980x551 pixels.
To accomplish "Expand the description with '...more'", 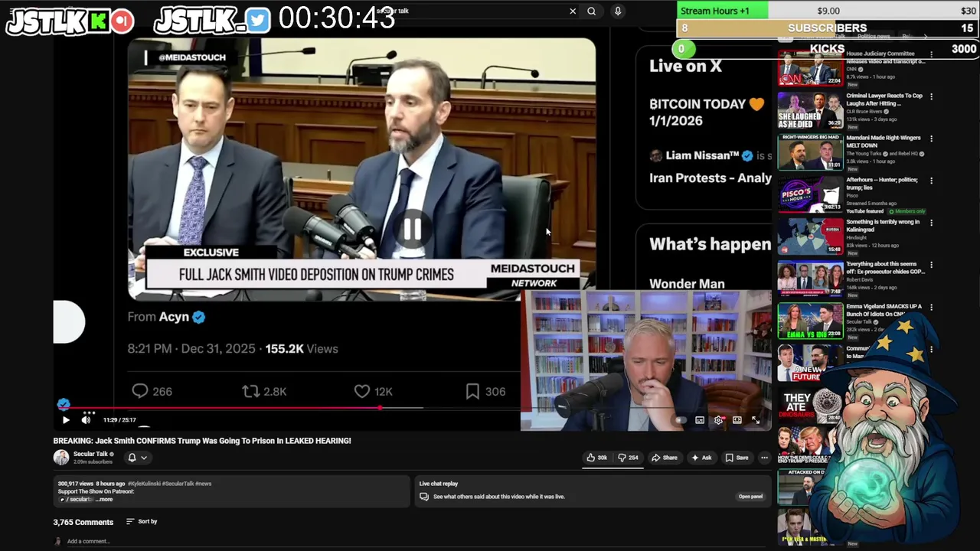I will coord(104,500).
